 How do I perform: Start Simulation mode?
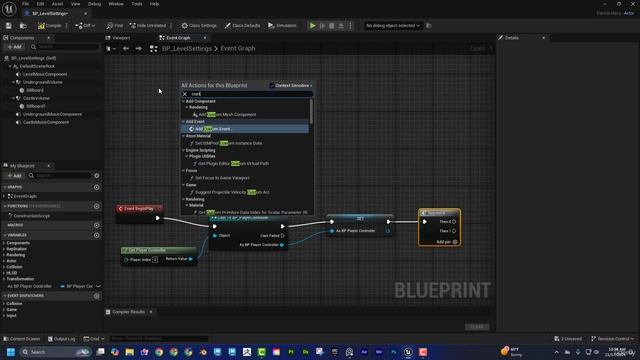282,26
